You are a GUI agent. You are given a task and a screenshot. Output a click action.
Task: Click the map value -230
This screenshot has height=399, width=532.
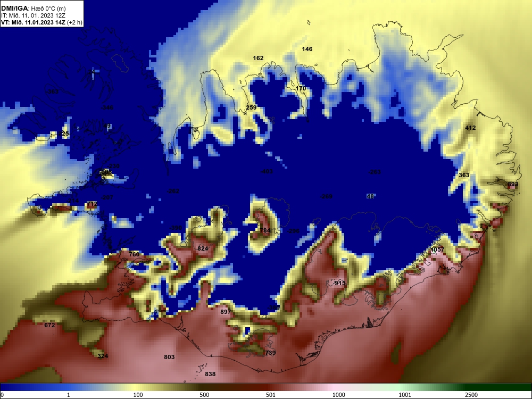tap(113, 166)
